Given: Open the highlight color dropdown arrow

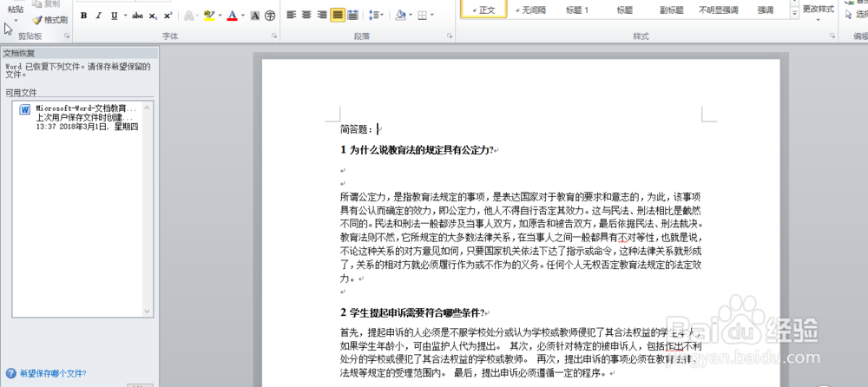Looking at the screenshot, I should [220, 16].
